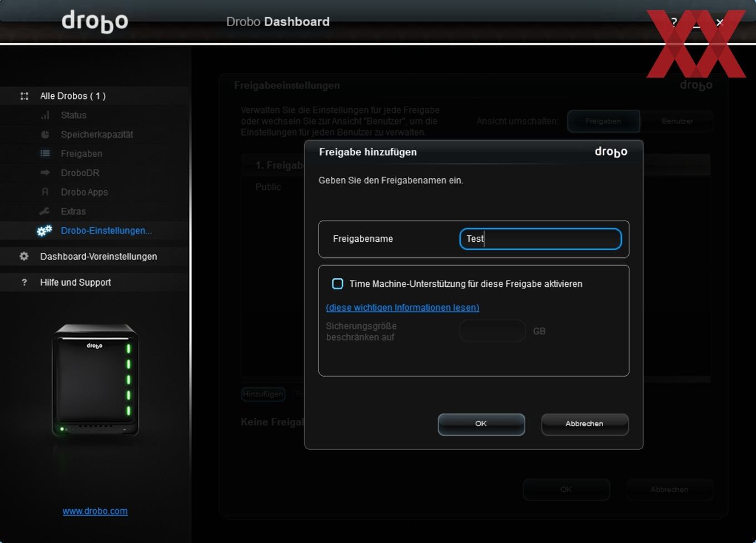
Task: Select Drobo-Einstellungen... in the sidebar
Action: [x=106, y=231]
